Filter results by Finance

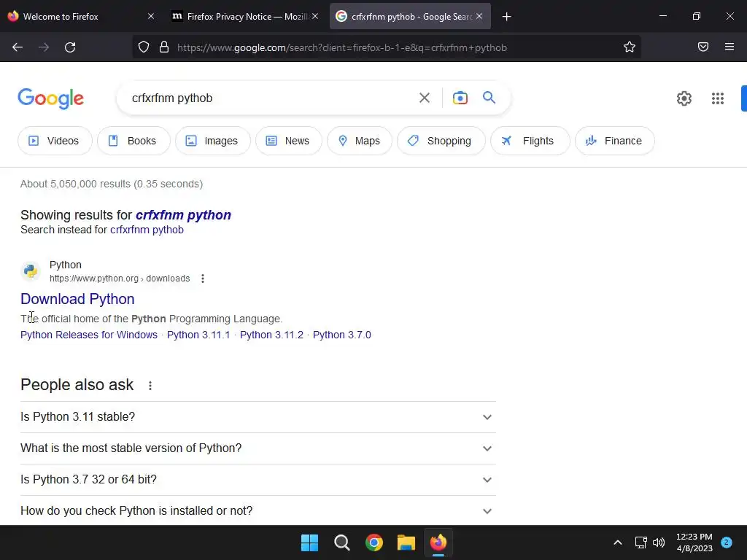coord(614,141)
